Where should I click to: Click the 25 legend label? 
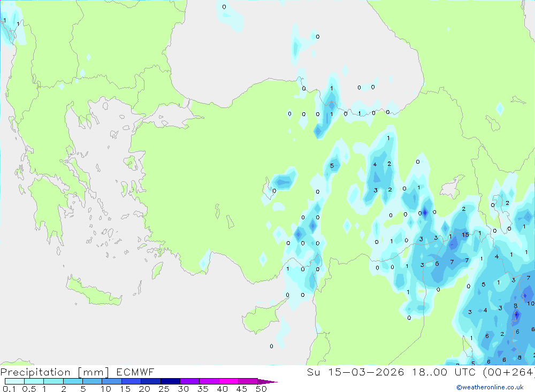[164, 389]
